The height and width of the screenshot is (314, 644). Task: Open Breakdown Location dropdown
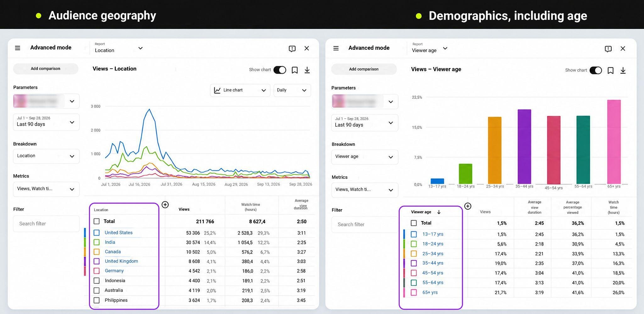coord(46,156)
